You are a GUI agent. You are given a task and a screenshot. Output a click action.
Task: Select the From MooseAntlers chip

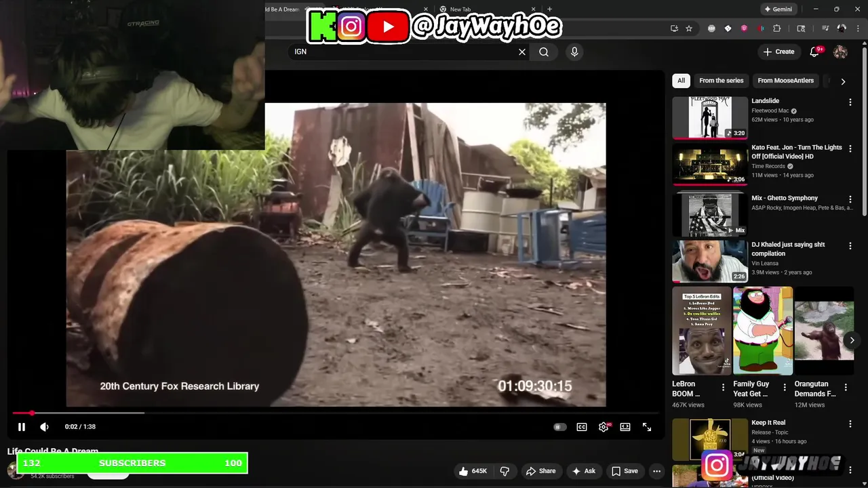pyautogui.click(x=785, y=81)
